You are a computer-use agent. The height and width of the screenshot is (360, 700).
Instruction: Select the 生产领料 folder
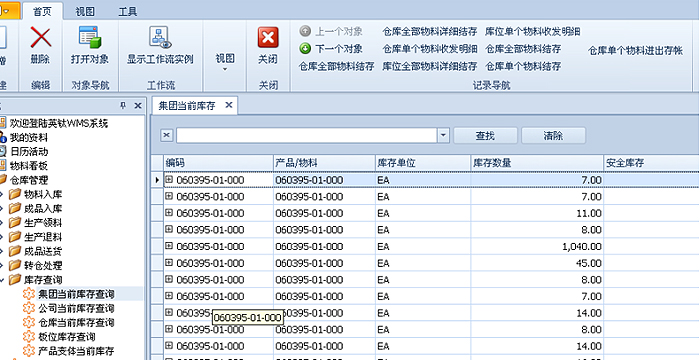43,223
